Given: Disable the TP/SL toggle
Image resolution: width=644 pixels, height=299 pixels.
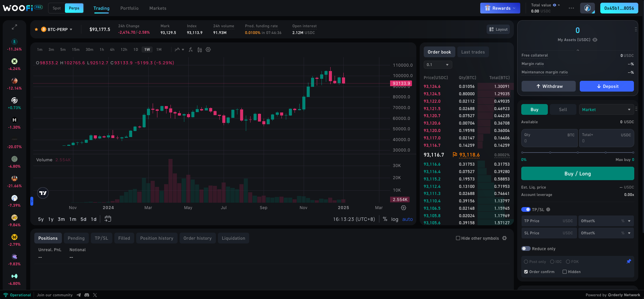Looking at the screenshot, I should tap(526, 209).
